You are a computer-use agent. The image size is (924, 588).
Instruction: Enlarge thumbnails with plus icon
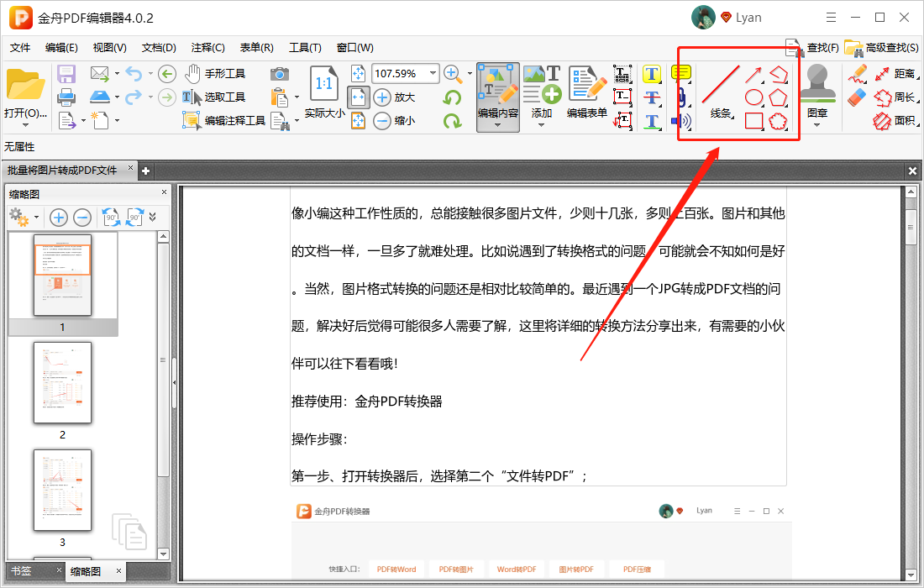pos(58,218)
